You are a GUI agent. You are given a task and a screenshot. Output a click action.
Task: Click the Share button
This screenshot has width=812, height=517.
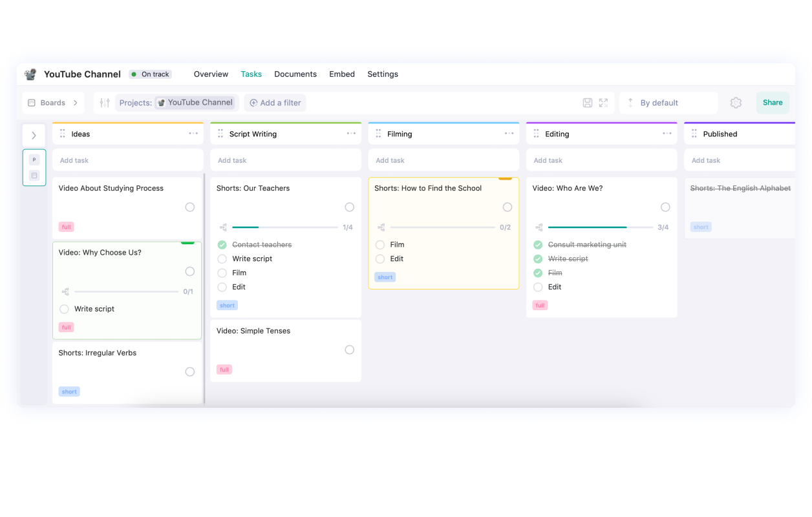point(773,103)
